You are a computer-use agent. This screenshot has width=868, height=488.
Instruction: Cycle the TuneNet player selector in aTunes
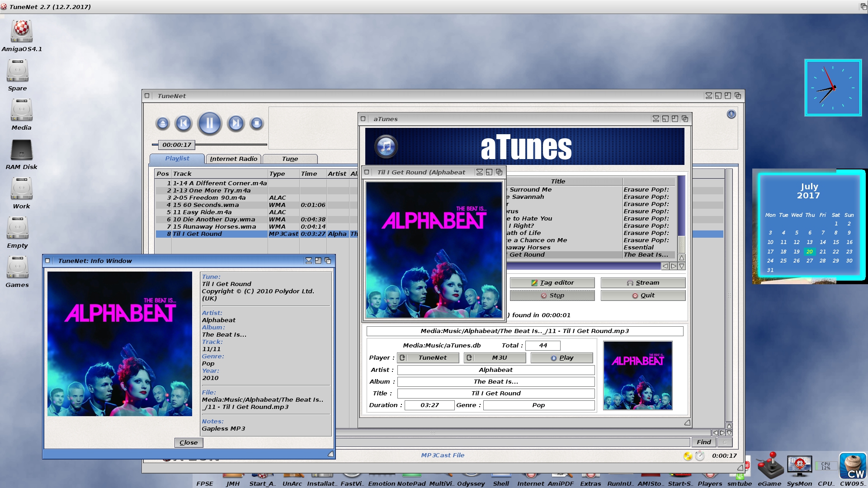(428, 358)
